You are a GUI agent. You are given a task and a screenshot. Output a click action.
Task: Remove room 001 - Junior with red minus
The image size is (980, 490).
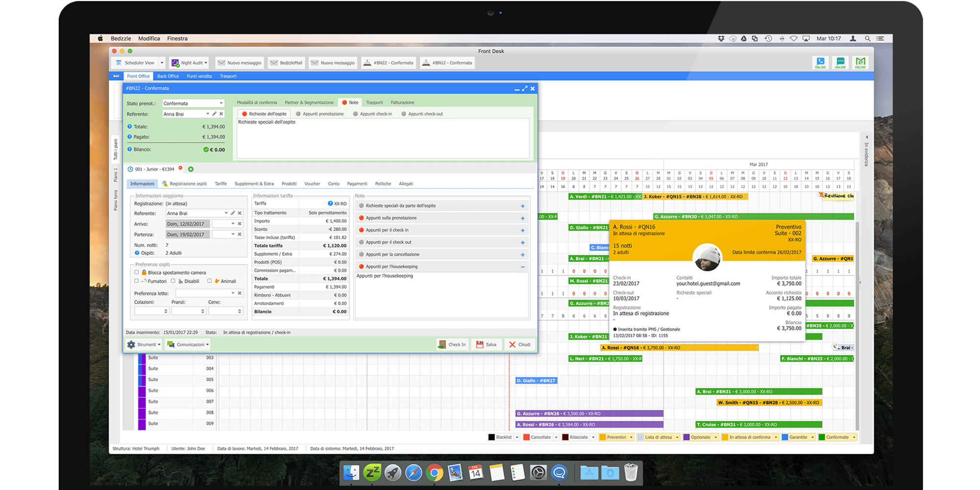coord(180,168)
